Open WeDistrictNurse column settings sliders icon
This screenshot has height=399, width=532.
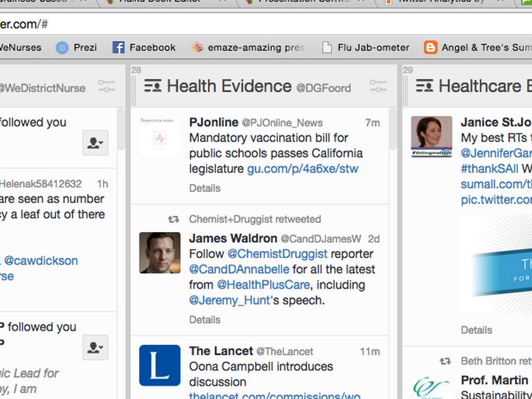(x=107, y=86)
